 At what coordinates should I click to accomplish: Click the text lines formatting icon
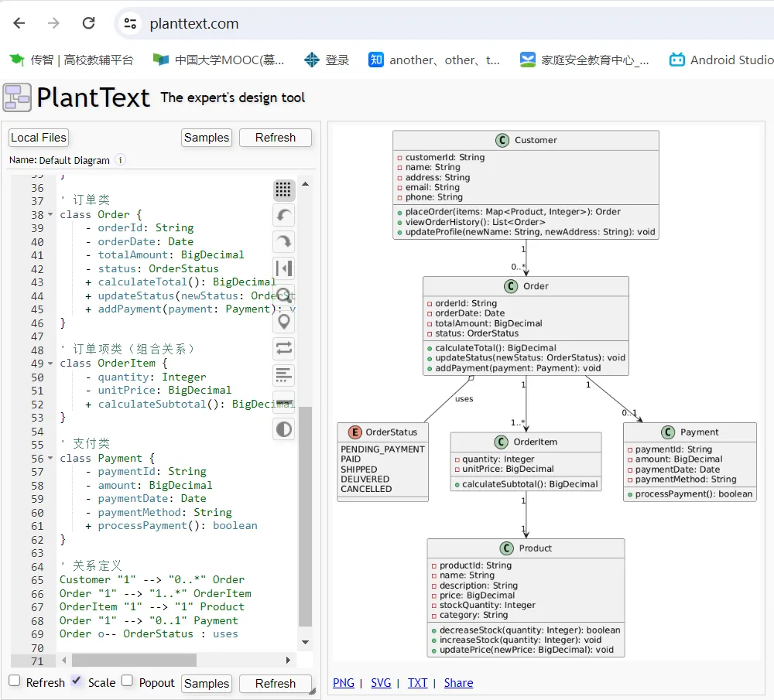point(283,375)
